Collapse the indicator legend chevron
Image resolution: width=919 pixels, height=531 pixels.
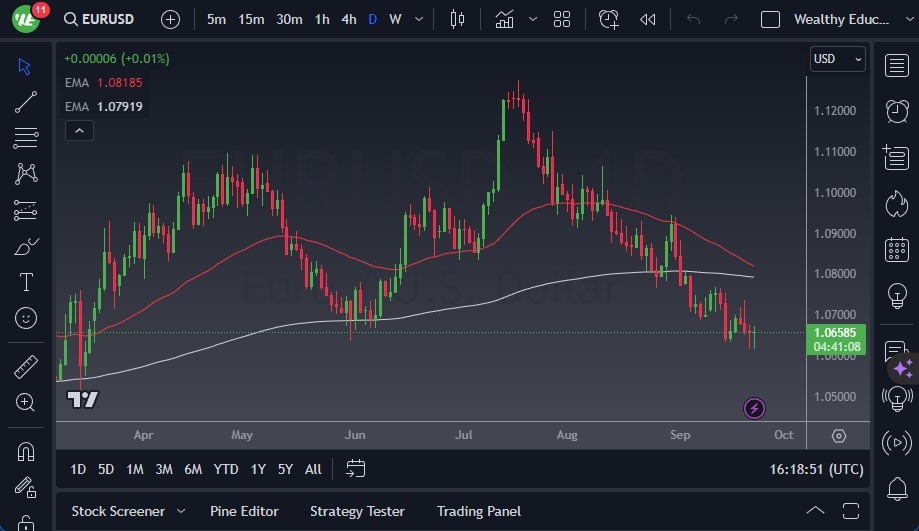(78, 130)
